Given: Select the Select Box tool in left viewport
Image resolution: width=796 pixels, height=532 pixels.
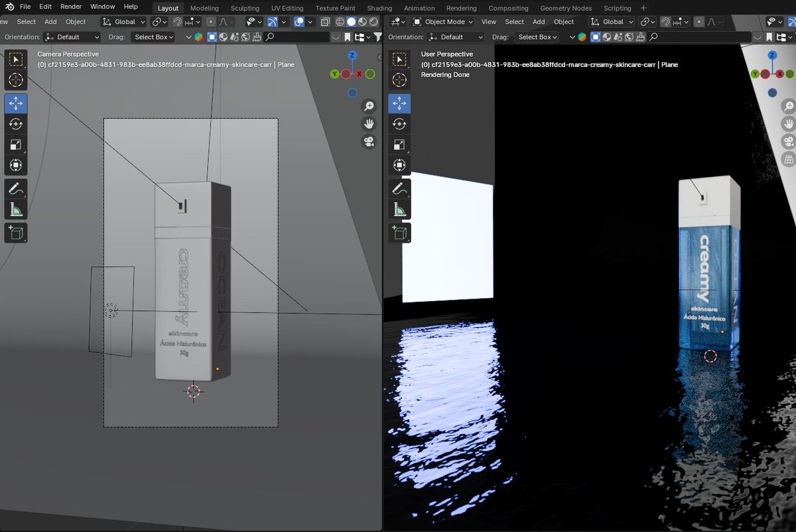Looking at the screenshot, I should click(x=16, y=60).
